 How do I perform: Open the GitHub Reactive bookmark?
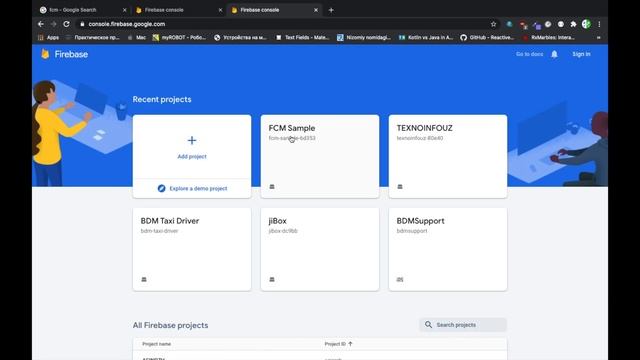coord(487,38)
